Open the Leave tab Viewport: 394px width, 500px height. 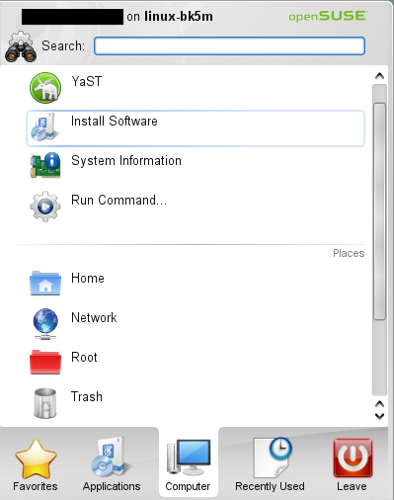(x=352, y=465)
